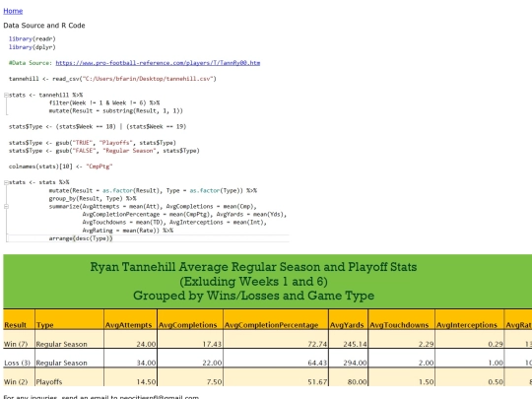Image resolution: width=532 pixels, height=399 pixels.
Task: Collapse the second stats pipeline code fold
Action: tap(6, 182)
